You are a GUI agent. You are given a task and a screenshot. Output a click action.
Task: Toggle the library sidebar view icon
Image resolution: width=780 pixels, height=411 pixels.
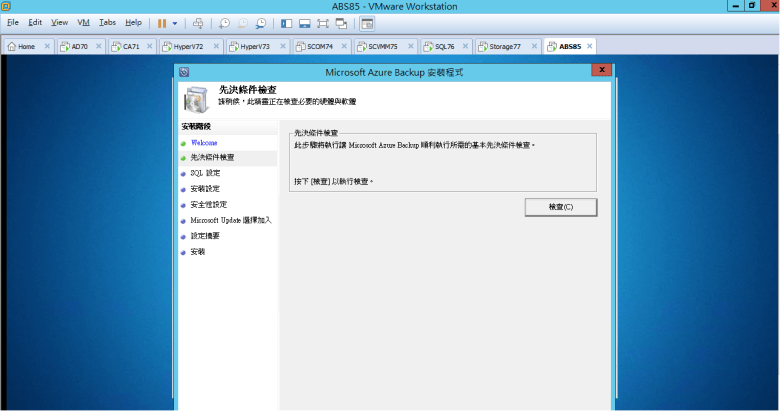286,22
